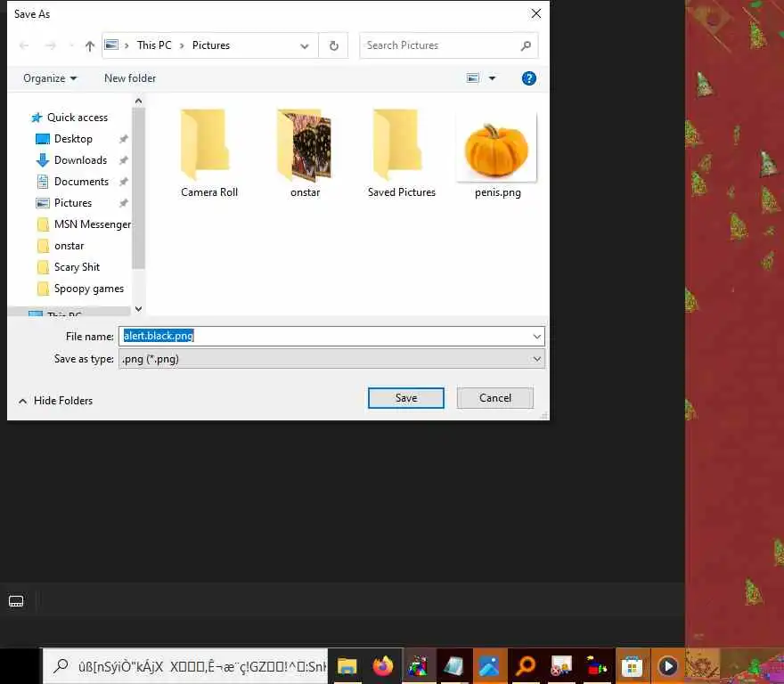This screenshot has height=684, width=784.
Task: Click the taskbar search box
Action: click(185, 666)
